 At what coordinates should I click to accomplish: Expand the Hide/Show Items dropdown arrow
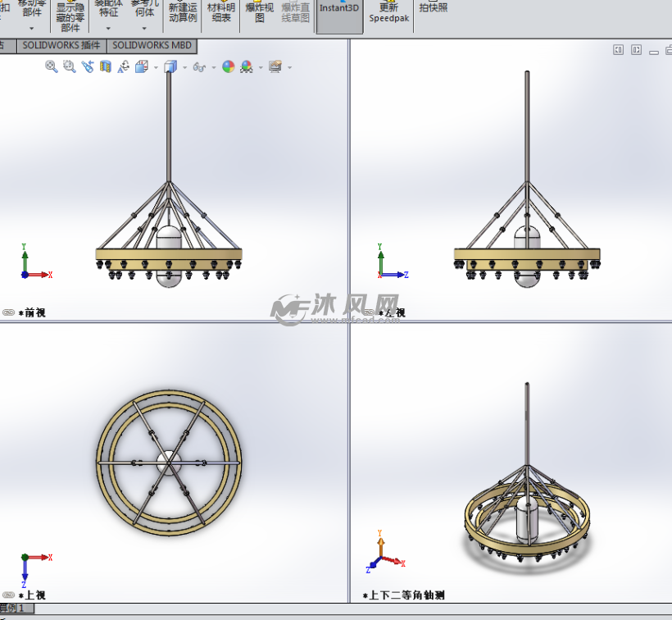pyautogui.click(x=214, y=67)
